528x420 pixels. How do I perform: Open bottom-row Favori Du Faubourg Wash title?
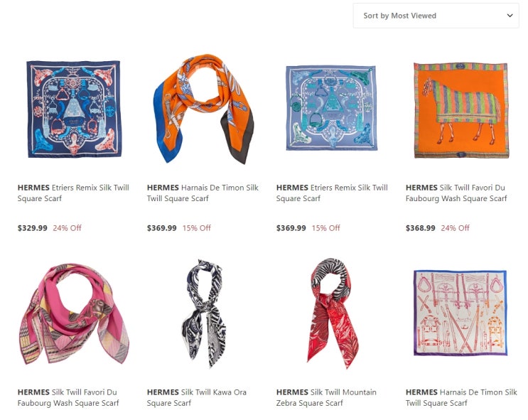[68, 397]
